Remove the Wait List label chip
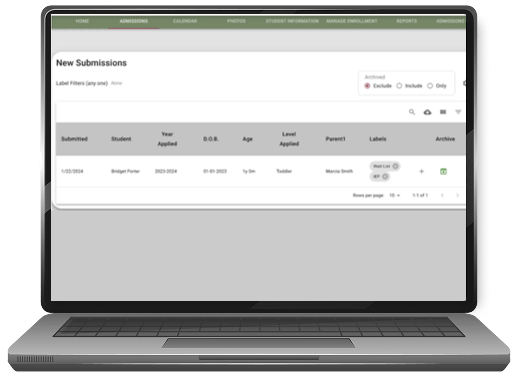 coord(395,166)
